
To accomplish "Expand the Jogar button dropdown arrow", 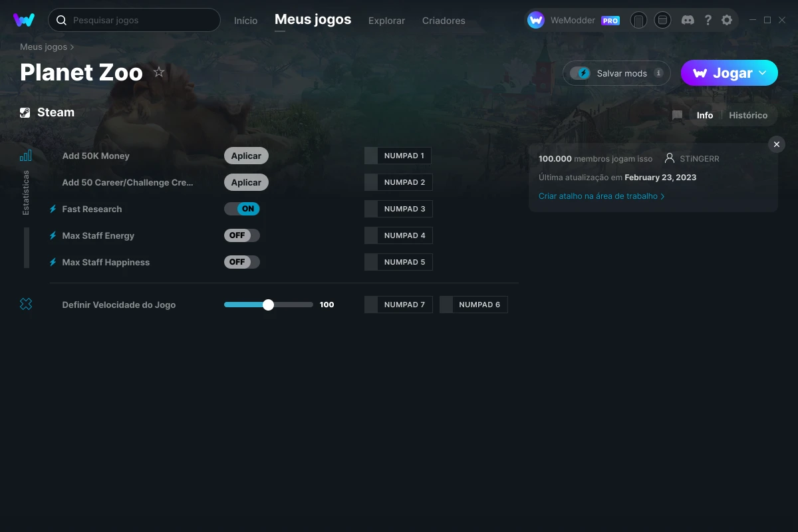I will (x=763, y=73).
